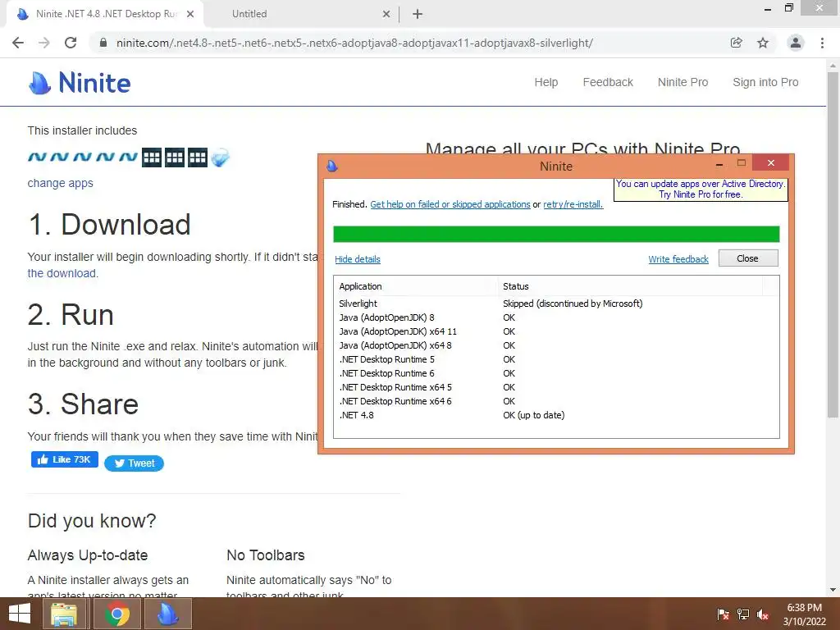
Task: Click 'the download' retry link
Action: coord(62,273)
